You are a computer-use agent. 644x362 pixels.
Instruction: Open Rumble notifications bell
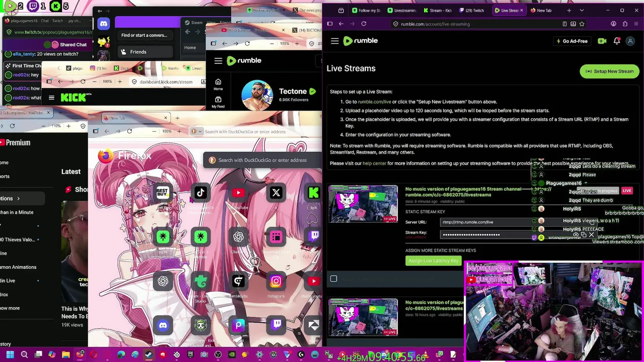pos(616,41)
